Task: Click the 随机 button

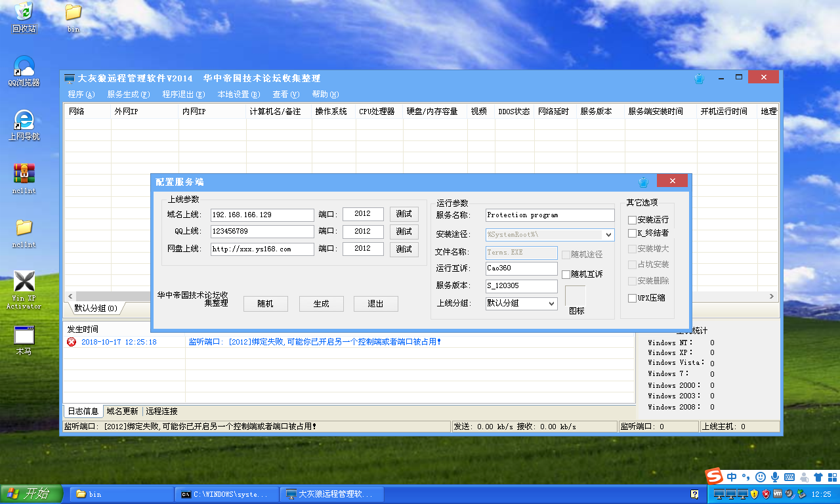Action: [265, 304]
